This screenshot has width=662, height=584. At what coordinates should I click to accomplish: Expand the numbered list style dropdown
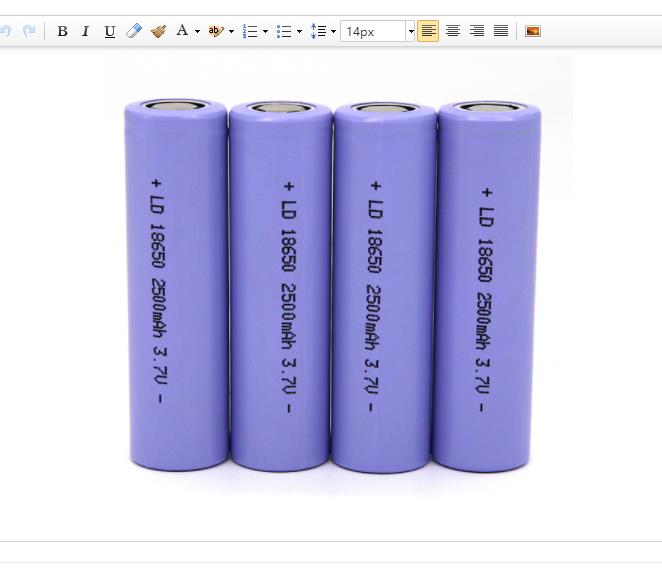(x=265, y=31)
